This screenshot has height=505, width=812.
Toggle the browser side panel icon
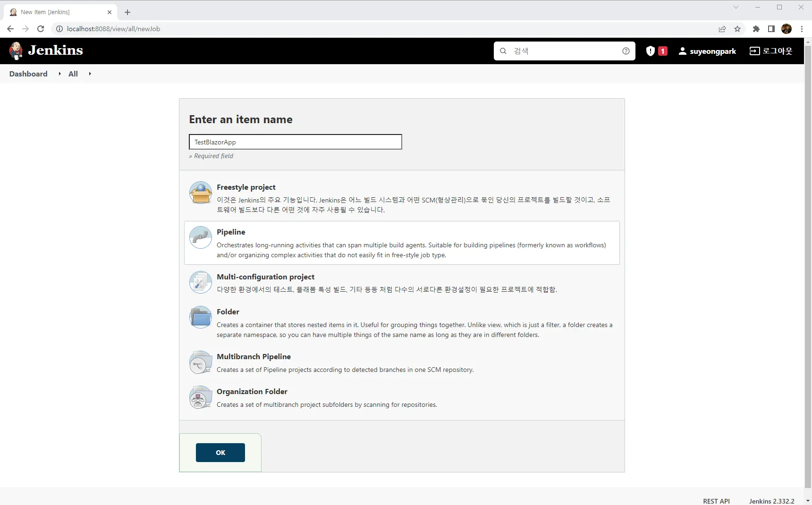(x=771, y=29)
